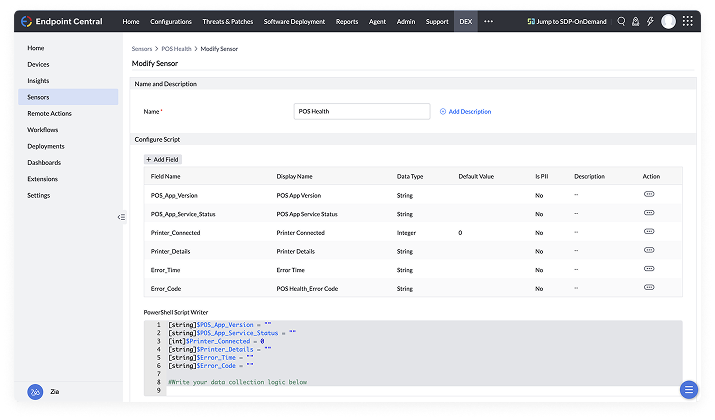
Task: Open the user profile avatar
Action: pos(669,21)
